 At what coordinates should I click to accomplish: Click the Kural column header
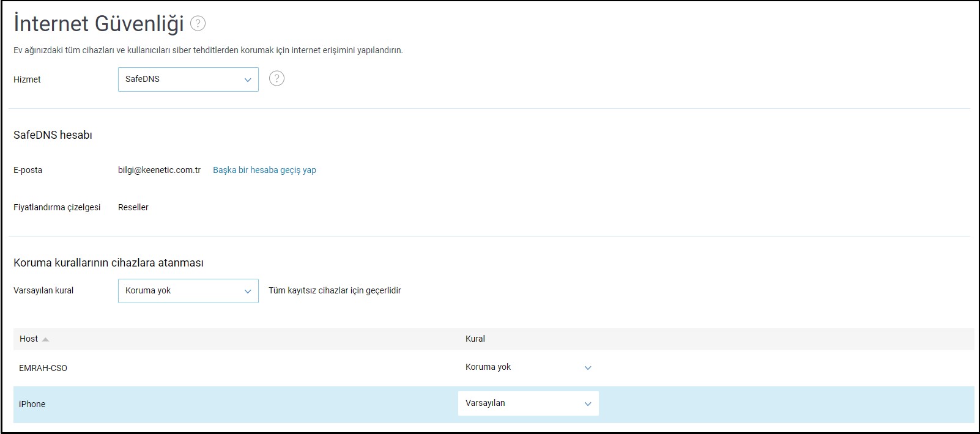tap(475, 339)
